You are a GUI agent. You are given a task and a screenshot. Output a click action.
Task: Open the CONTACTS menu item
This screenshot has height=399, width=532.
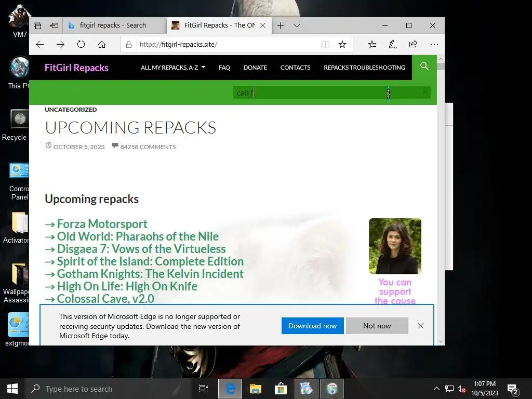tap(295, 68)
